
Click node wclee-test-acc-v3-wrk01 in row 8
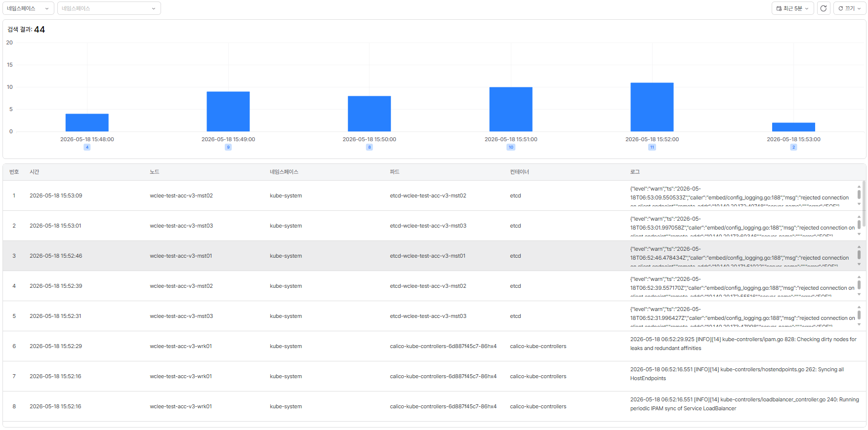[x=181, y=406]
